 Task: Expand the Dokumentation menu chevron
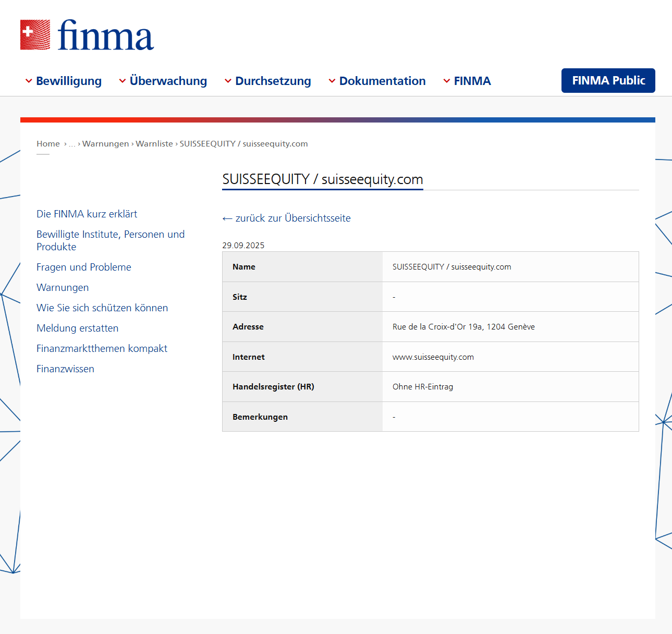pyautogui.click(x=332, y=81)
